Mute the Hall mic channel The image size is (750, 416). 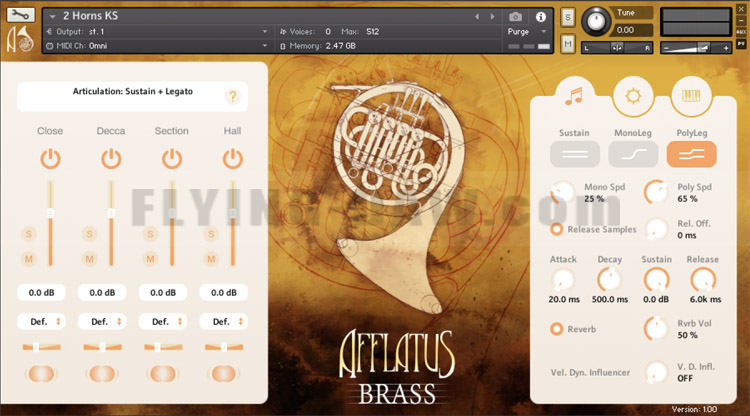(x=211, y=259)
